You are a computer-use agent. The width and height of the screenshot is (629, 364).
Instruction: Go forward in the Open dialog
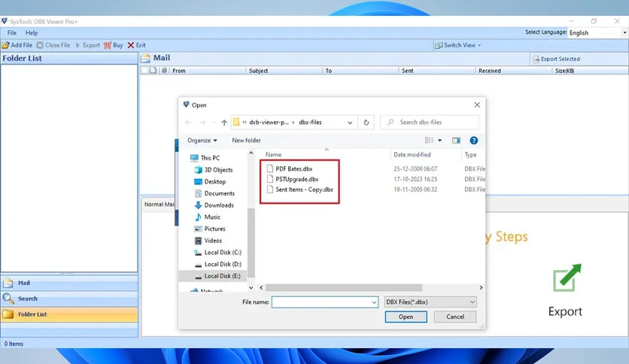202,123
